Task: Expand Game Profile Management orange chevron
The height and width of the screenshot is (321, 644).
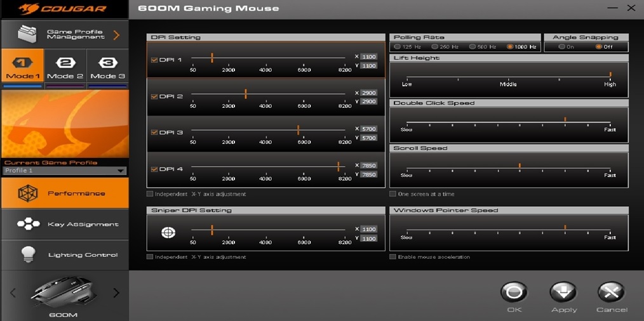Action: point(117,34)
